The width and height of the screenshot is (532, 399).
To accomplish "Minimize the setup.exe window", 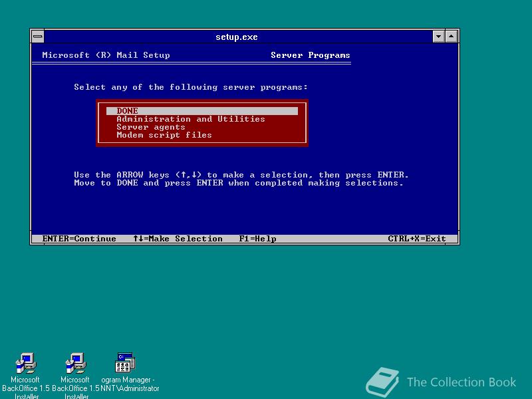I will coord(438,37).
